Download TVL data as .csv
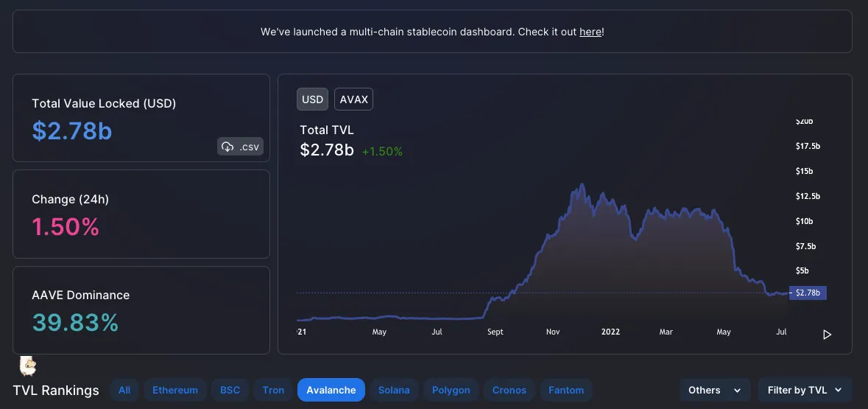 (240, 147)
